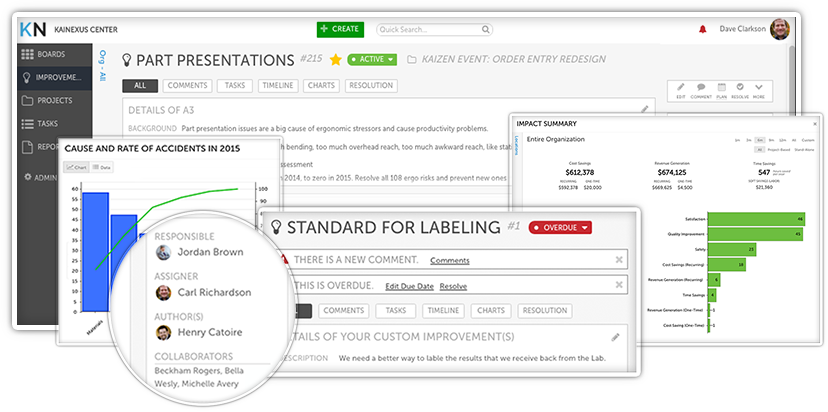
Task: Open Improvements in the sidebar
Action: [54, 78]
